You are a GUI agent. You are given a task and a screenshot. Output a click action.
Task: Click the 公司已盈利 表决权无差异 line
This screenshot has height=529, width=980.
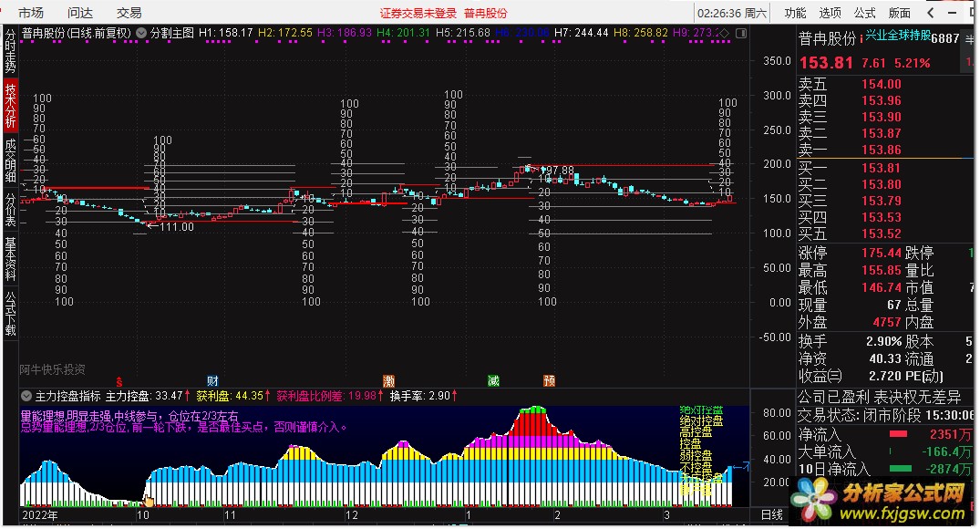coord(880,397)
